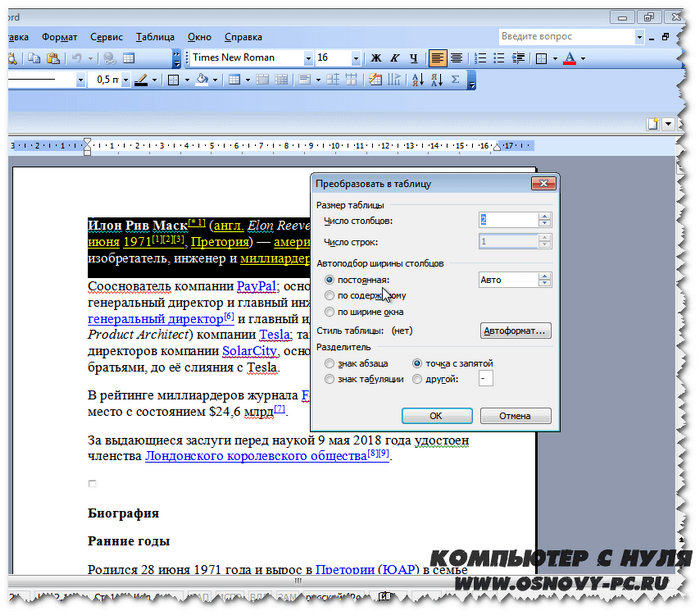Click the Отмена button
Image resolution: width=700 pixels, height=616 pixels.
tap(515, 416)
